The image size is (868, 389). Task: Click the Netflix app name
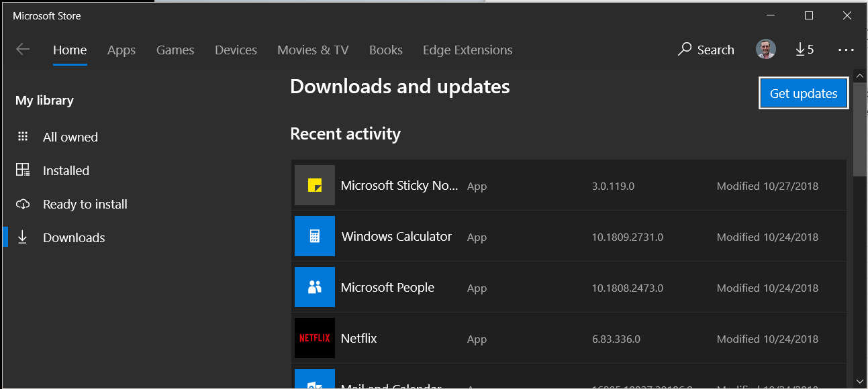pyautogui.click(x=359, y=338)
